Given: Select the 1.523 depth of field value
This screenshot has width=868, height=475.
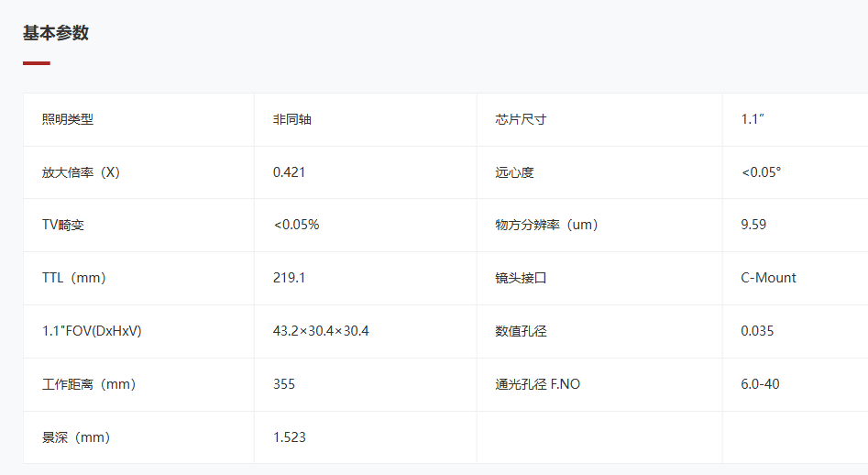Looking at the screenshot, I should click(289, 437).
